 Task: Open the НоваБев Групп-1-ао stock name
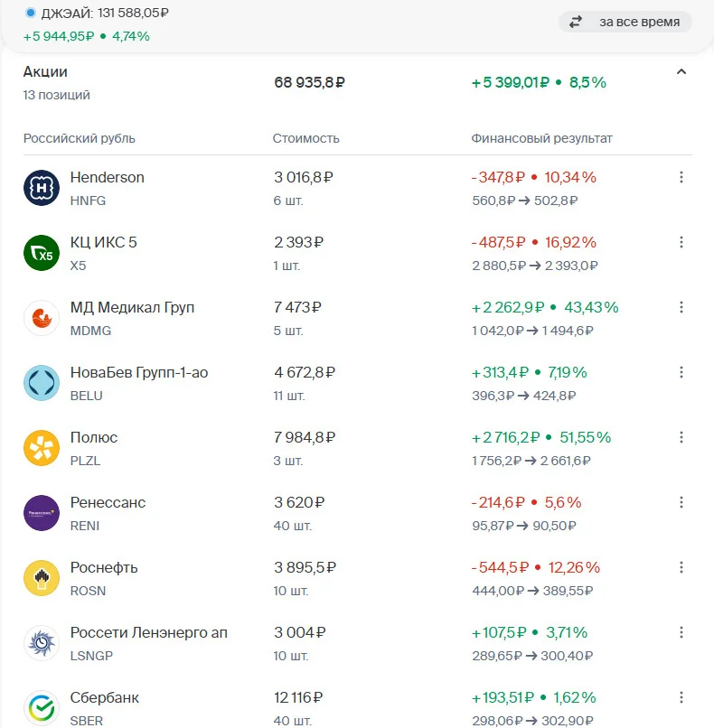click(139, 373)
